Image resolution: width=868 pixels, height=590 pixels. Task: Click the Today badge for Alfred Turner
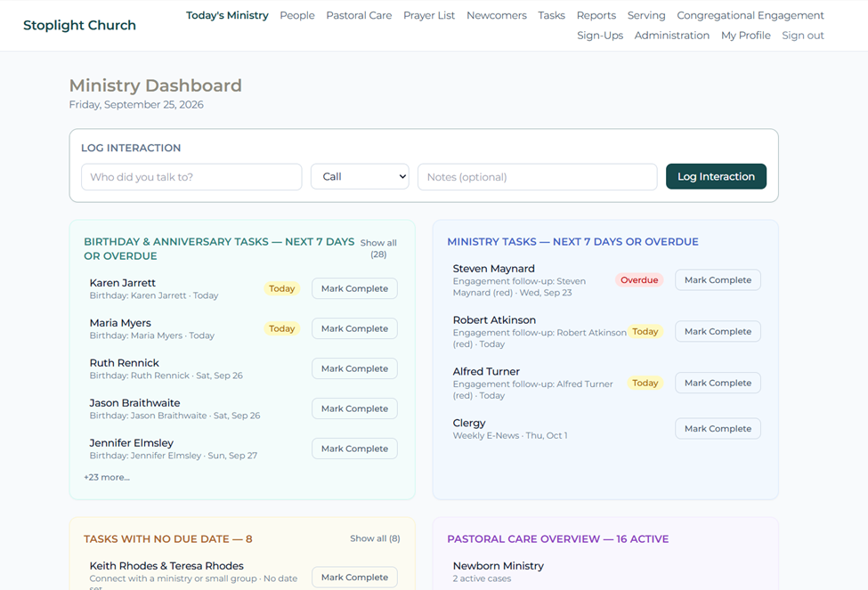645,383
